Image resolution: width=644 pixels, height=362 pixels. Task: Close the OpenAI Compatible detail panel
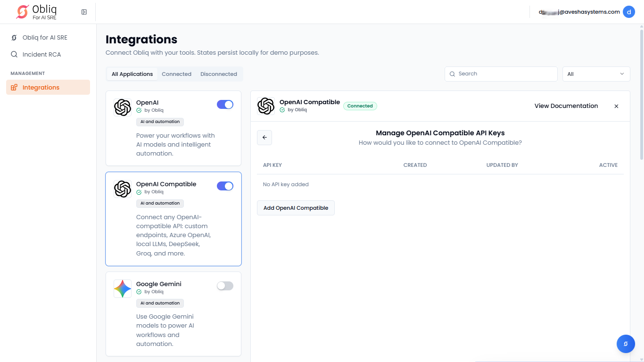pyautogui.click(x=616, y=106)
